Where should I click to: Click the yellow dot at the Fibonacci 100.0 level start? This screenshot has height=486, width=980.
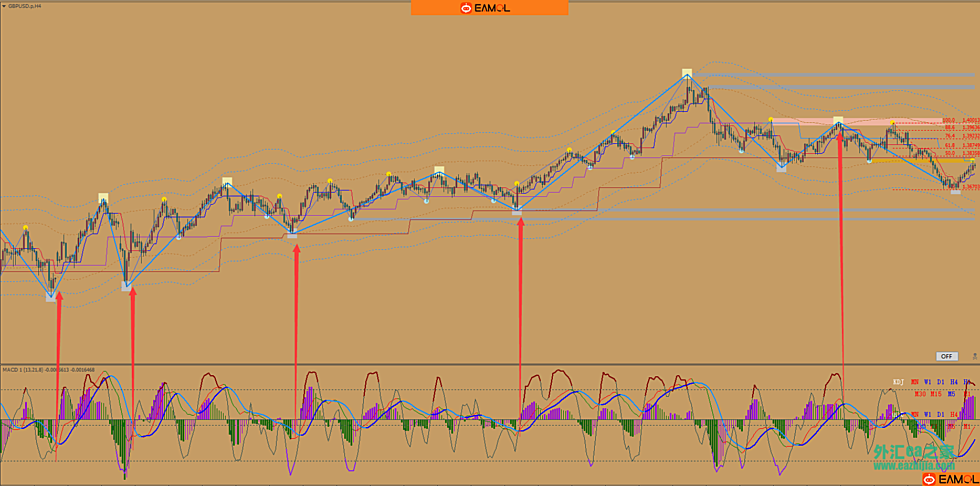(892, 123)
